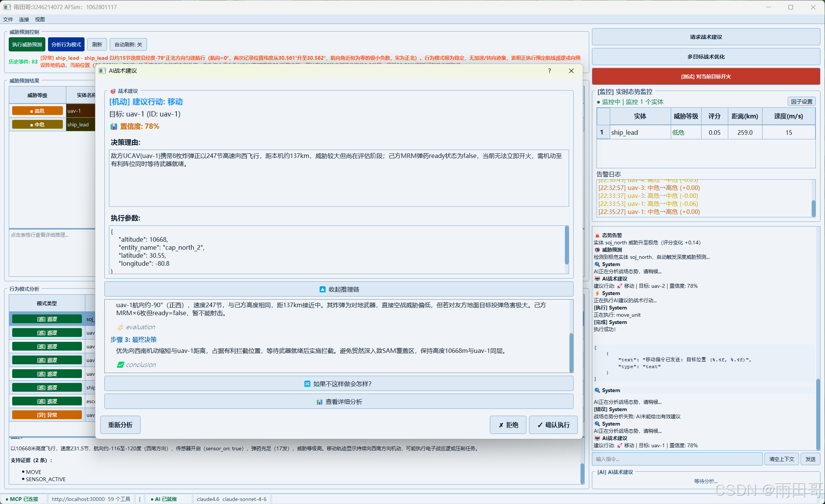Click the 态势告警 alarm icon in log
Viewport: 825px width, 504px height.
597,235
